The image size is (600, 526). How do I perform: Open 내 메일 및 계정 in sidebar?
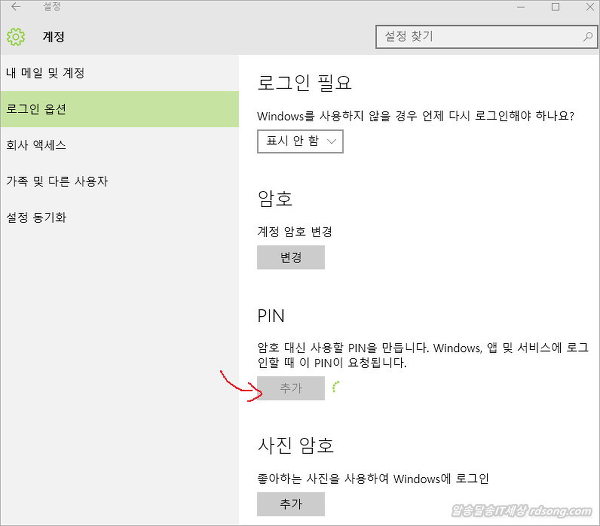(x=45, y=73)
